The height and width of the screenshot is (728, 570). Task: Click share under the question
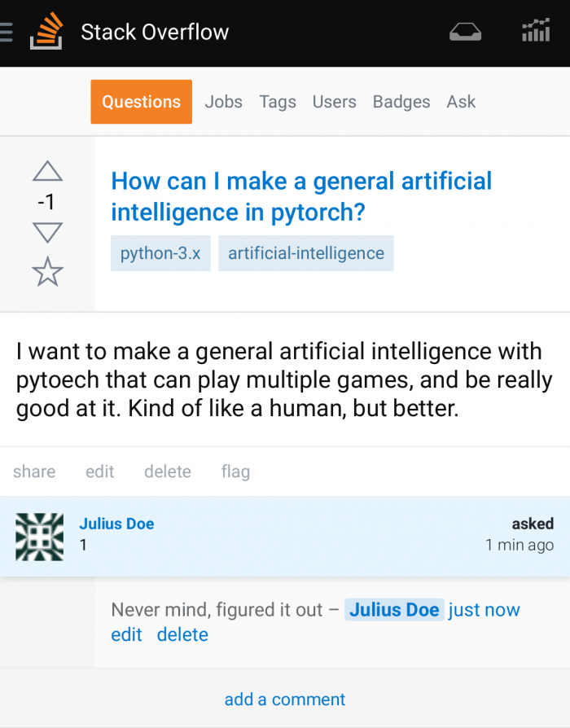pos(34,471)
